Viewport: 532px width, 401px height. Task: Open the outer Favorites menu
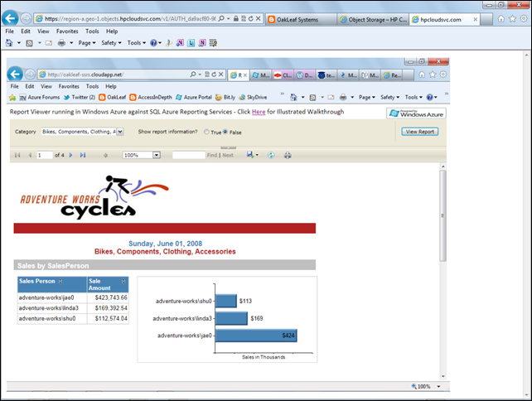(x=67, y=31)
